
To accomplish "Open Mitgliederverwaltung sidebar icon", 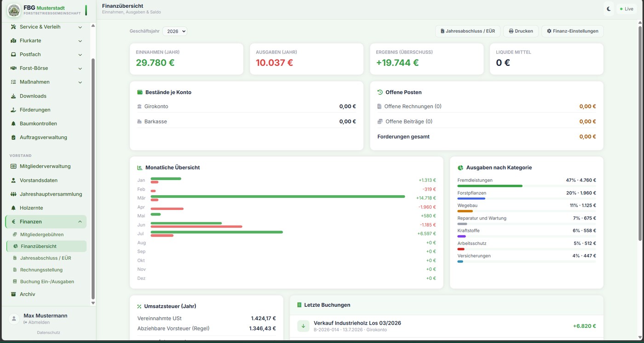I will pos(13,166).
